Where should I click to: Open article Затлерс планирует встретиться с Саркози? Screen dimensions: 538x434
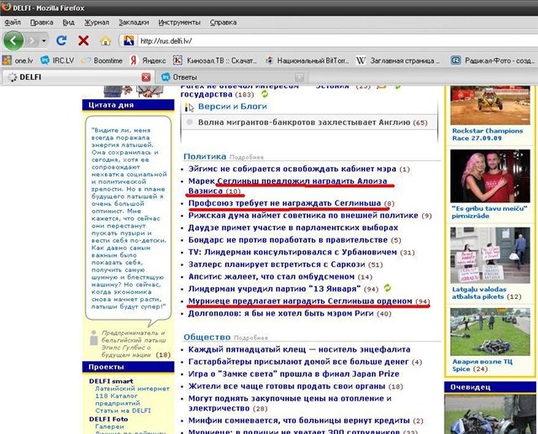(277, 265)
